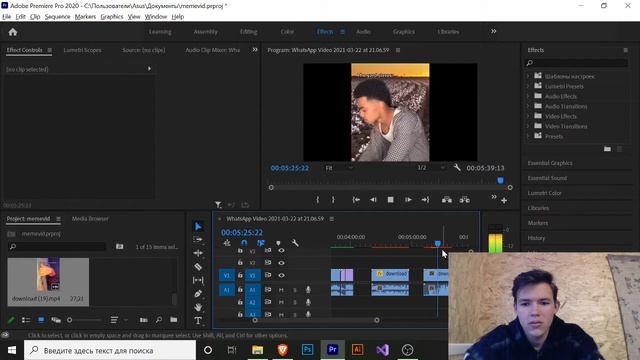Click the Home icon
The height and width of the screenshot is (360, 640).
tap(13, 32)
